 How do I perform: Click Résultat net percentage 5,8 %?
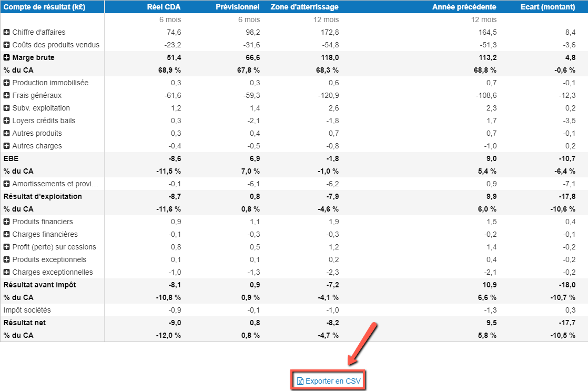487,335
